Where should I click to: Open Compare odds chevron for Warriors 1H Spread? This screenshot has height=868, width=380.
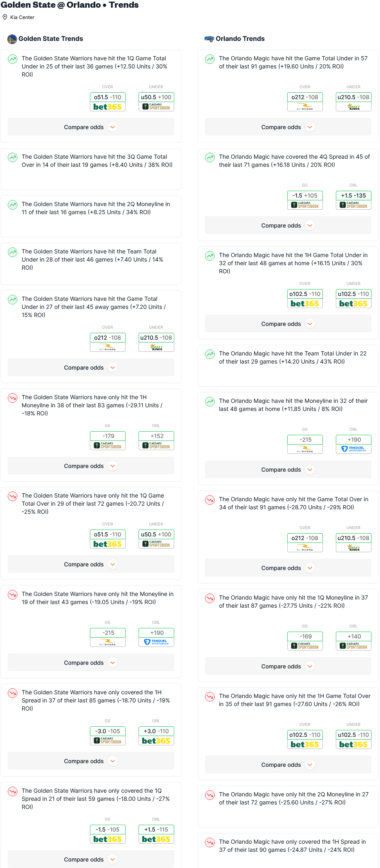[x=113, y=761]
